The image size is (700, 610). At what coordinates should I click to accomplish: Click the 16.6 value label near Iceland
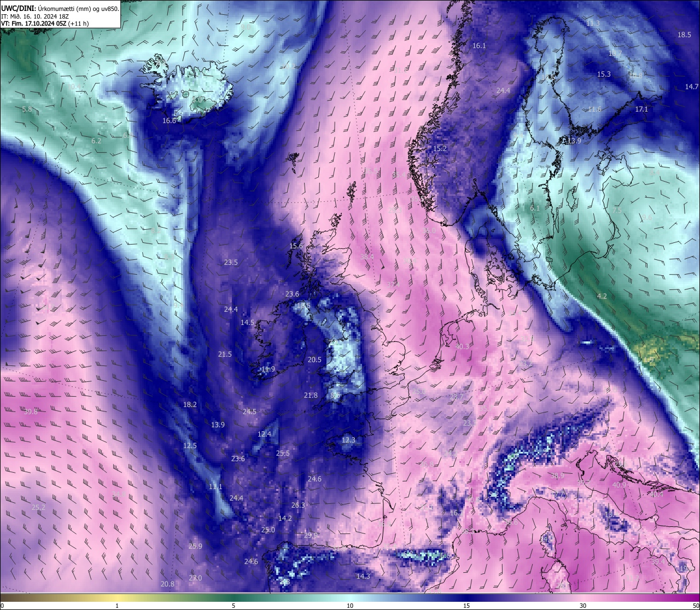point(170,120)
